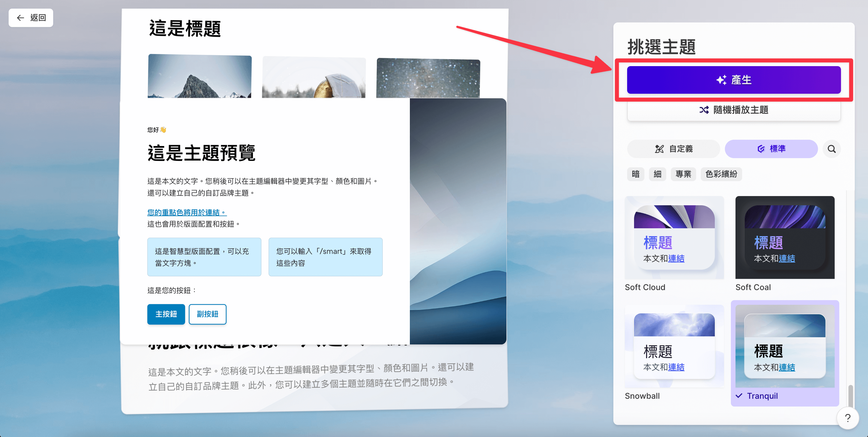868x437 pixels.
Task: Click the 您的重點色將用於連結 link
Action: point(187,212)
